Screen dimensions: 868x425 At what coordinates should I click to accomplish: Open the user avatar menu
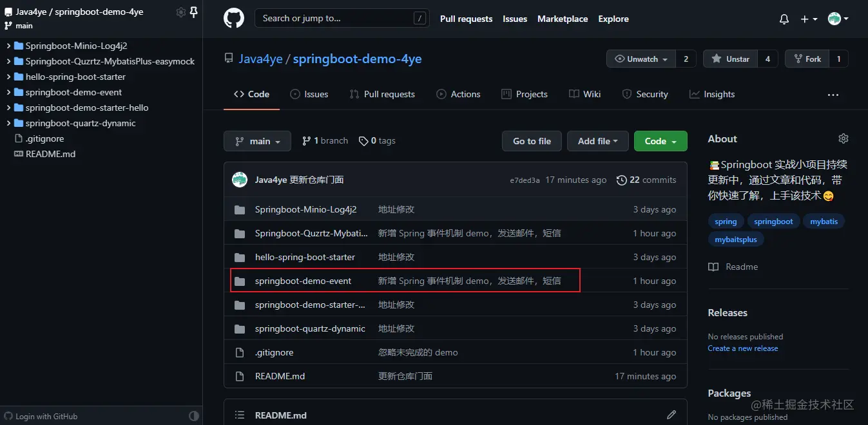pos(838,19)
